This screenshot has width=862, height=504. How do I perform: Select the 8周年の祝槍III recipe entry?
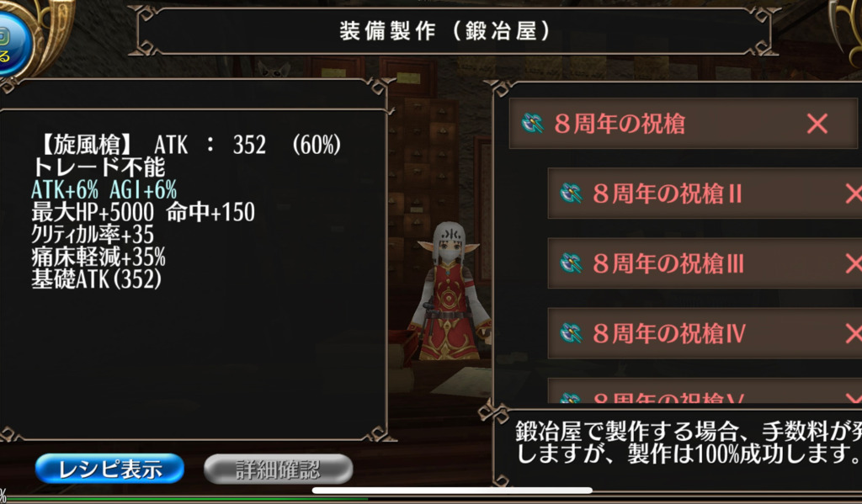(705, 263)
